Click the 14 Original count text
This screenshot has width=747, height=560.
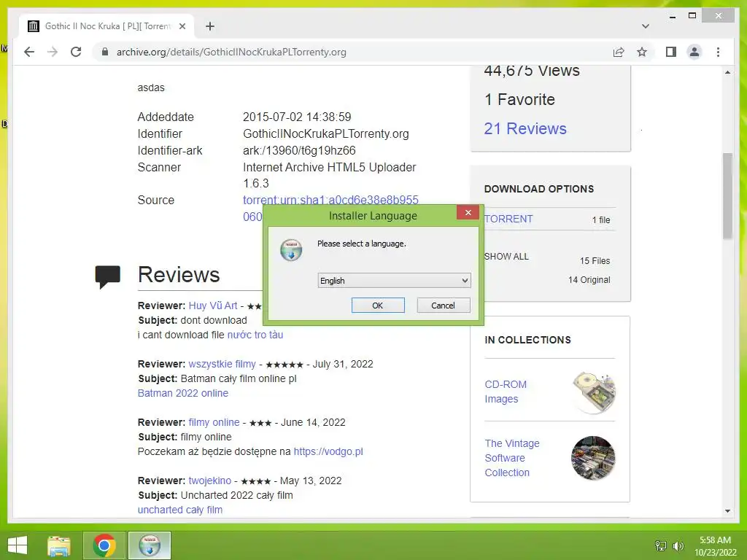[x=589, y=280]
